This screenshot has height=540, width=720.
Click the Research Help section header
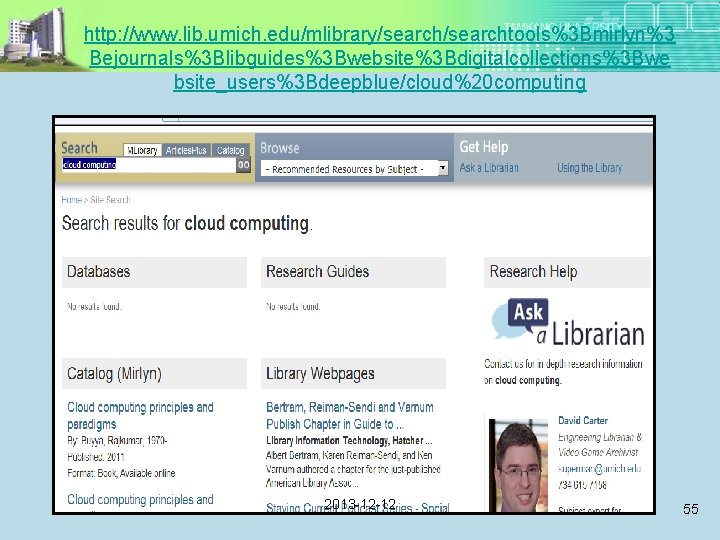[568, 272]
